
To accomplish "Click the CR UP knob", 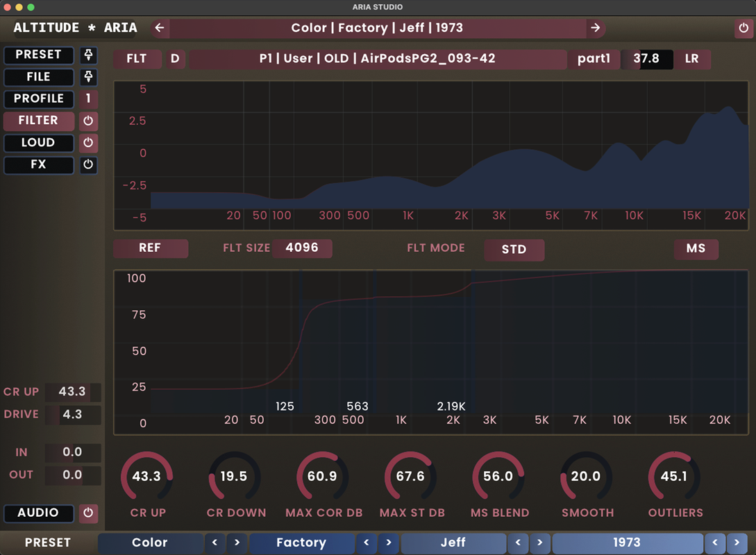I will click(x=146, y=477).
